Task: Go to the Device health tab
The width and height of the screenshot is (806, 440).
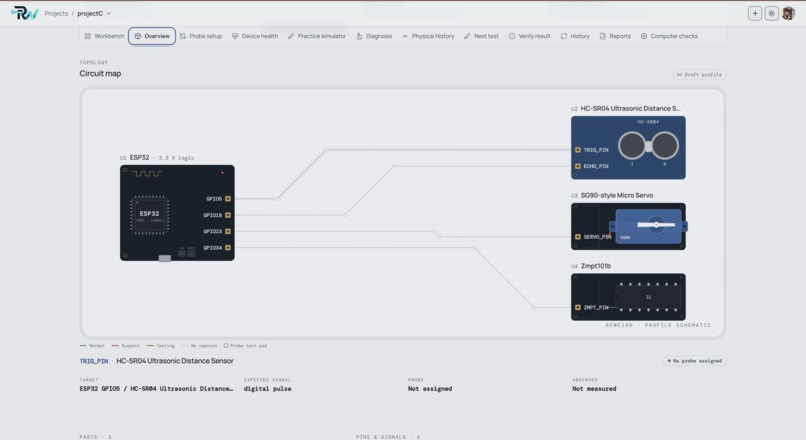Action: click(255, 36)
